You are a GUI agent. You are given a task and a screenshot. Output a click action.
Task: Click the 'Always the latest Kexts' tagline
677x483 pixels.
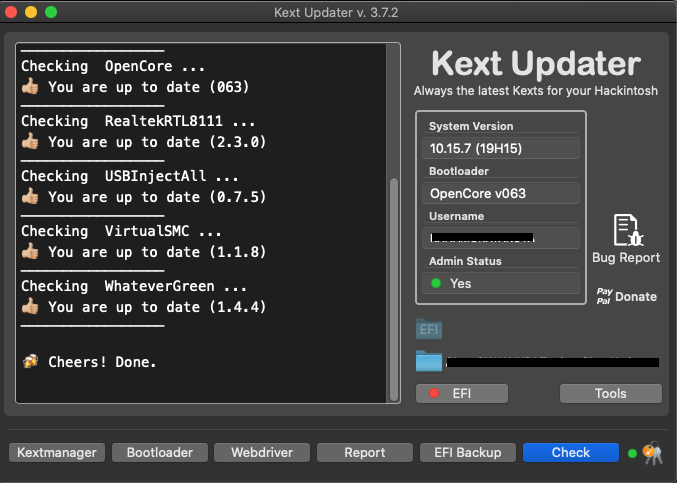(x=536, y=91)
